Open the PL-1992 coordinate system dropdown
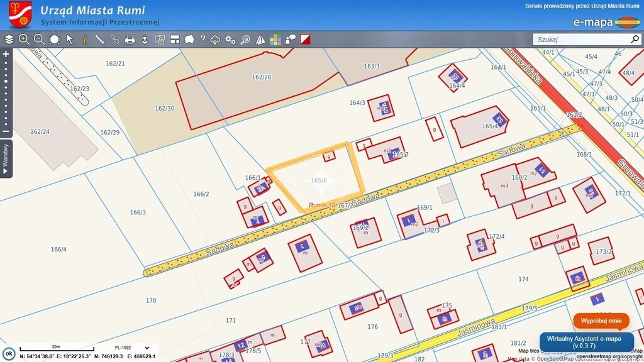Image resolution: width=644 pixels, height=362 pixels. (132, 348)
